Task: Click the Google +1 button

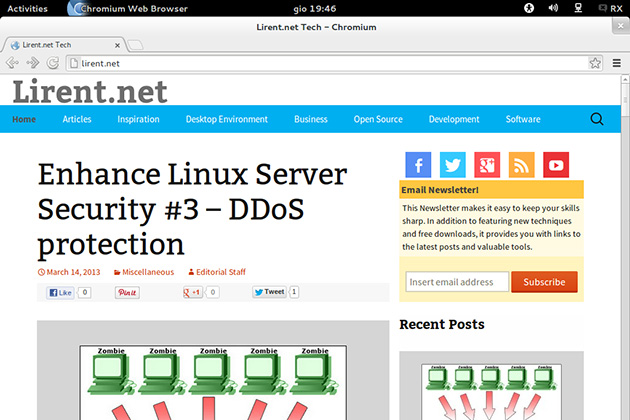Action: (192, 292)
